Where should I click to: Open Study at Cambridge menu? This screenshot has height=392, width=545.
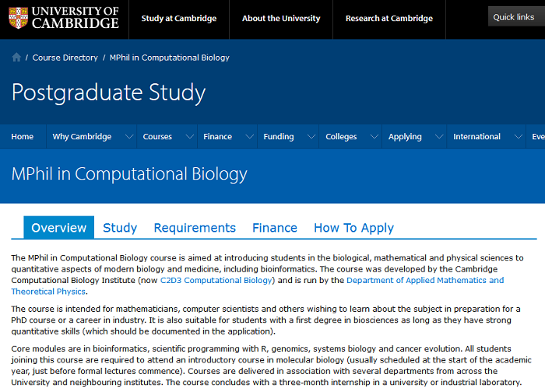pos(179,19)
